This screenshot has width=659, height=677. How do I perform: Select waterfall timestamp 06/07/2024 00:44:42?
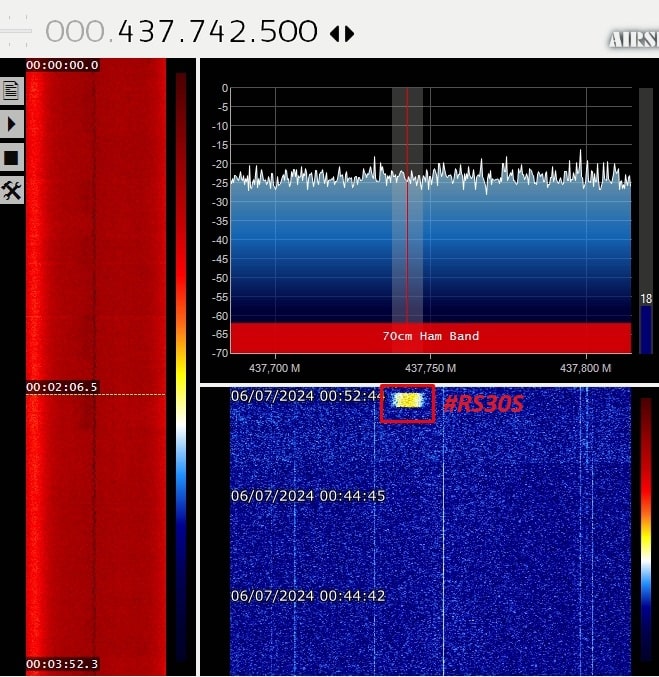pos(308,596)
